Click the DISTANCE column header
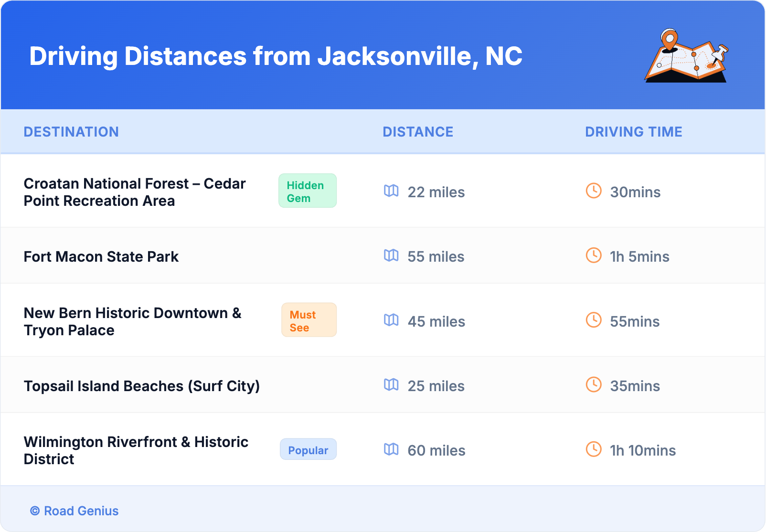The height and width of the screenshot is (532, 766). 418,132
